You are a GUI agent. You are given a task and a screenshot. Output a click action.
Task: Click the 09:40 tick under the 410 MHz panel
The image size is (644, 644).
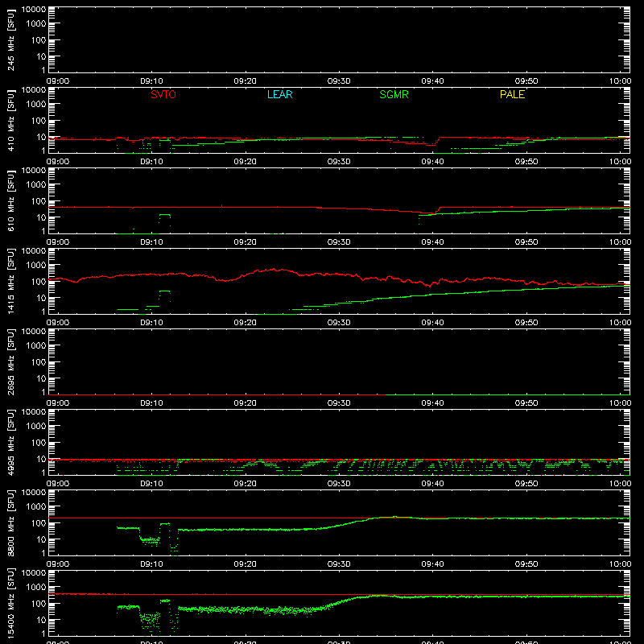click(432, 162)
